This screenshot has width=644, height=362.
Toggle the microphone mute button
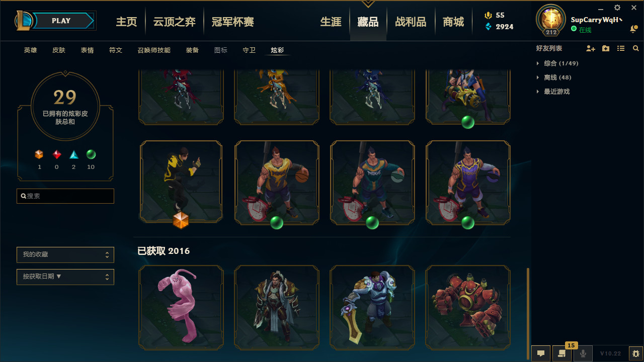click(583, 353)
